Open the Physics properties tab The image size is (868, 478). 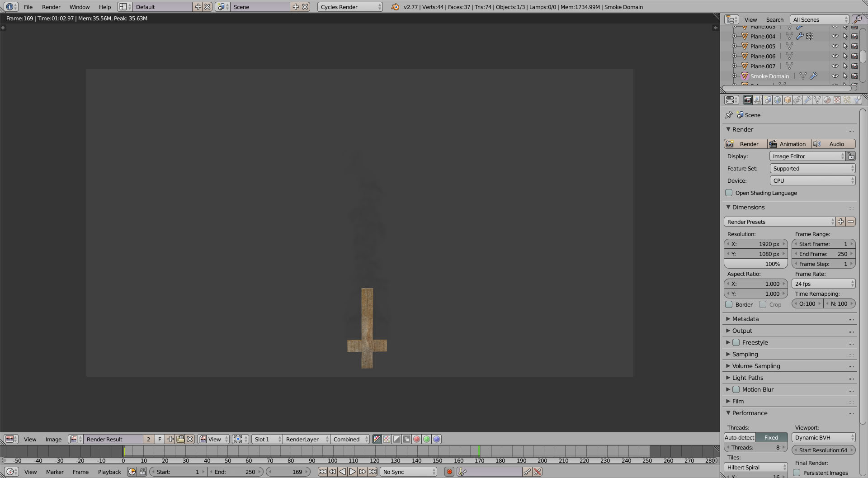[x=857, y=100]
